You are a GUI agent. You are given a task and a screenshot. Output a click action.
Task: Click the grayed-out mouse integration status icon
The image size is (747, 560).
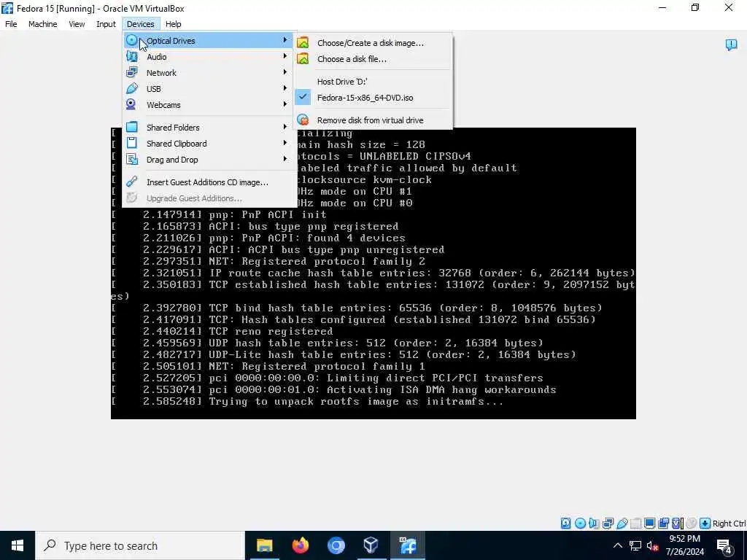[x=692, y=524]
